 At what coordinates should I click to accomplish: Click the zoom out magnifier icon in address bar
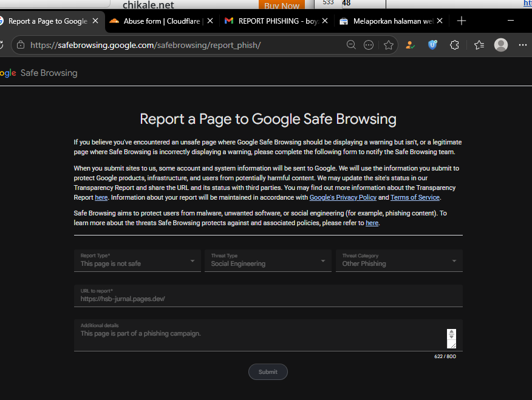tap(351, 45)
